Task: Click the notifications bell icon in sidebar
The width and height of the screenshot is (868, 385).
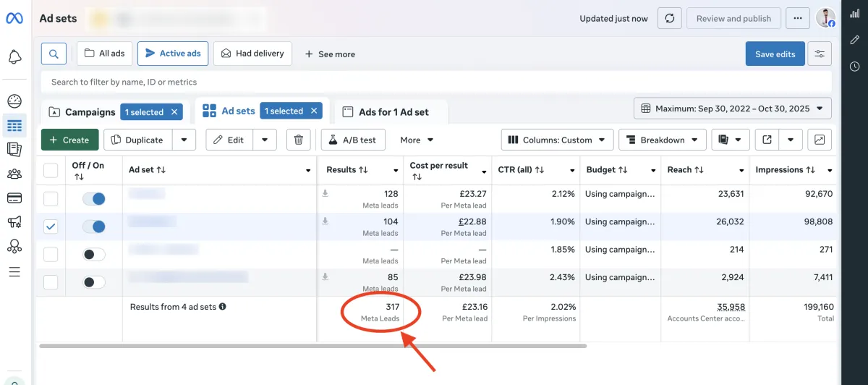Action: point(14,57)
